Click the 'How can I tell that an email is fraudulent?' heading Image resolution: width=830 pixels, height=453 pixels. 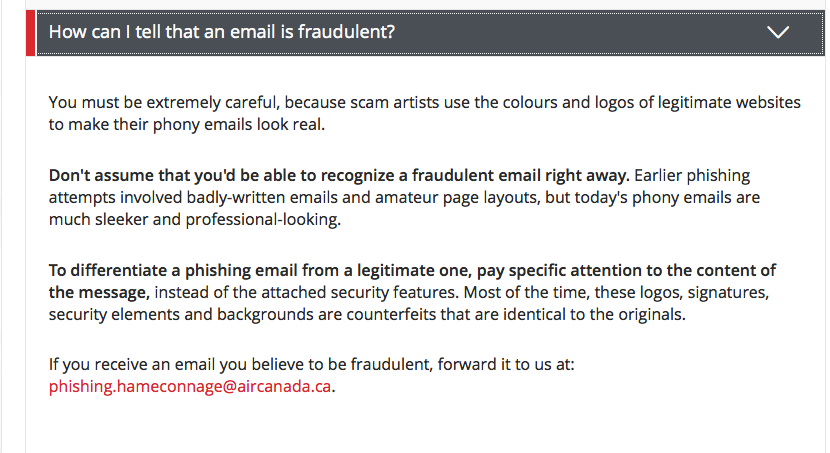pos(222,32)
